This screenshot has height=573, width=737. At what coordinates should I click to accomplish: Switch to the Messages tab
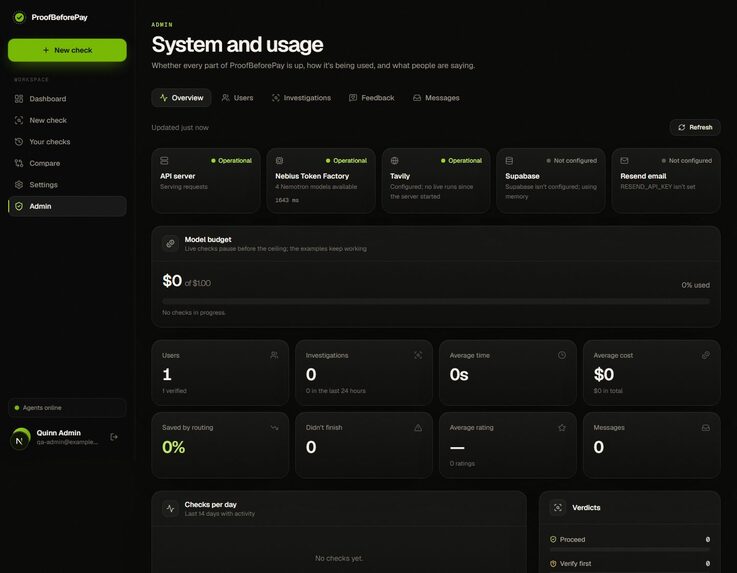[436, 98]
